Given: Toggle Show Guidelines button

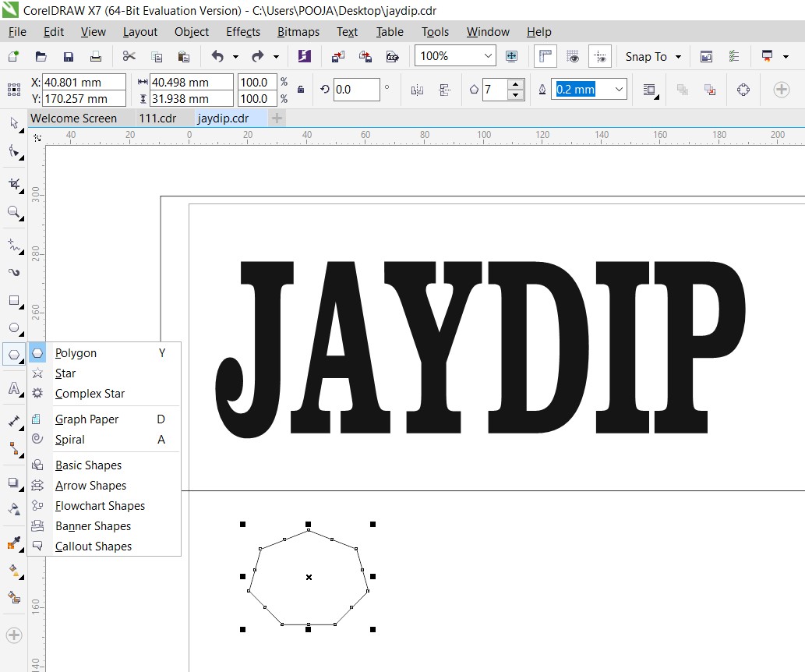Looking at the screenshot, I should (599, 57).
